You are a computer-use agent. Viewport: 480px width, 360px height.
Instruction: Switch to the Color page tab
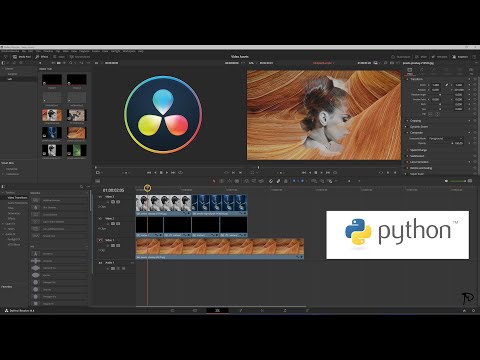[262, 310]
